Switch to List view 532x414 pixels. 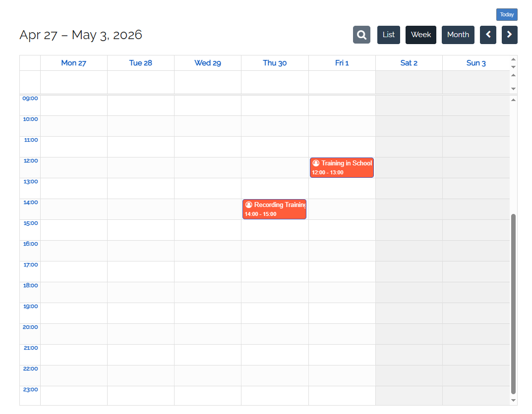click(x=388, y=35)
